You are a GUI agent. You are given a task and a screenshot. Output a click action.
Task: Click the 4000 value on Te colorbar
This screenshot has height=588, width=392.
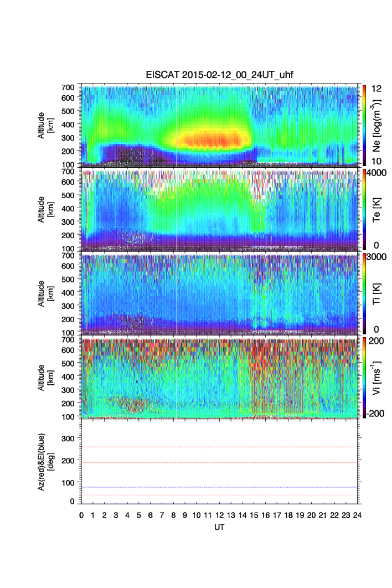click(x=376, y=173)
